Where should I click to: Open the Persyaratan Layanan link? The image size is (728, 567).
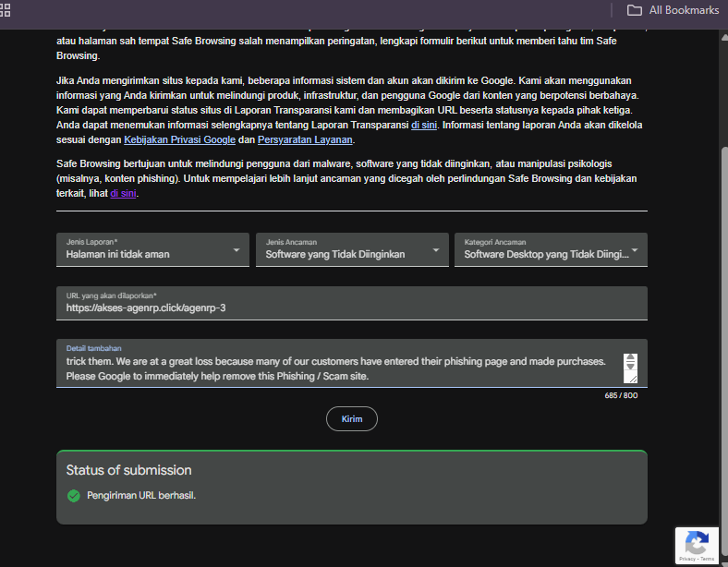[x=305, y=139]
